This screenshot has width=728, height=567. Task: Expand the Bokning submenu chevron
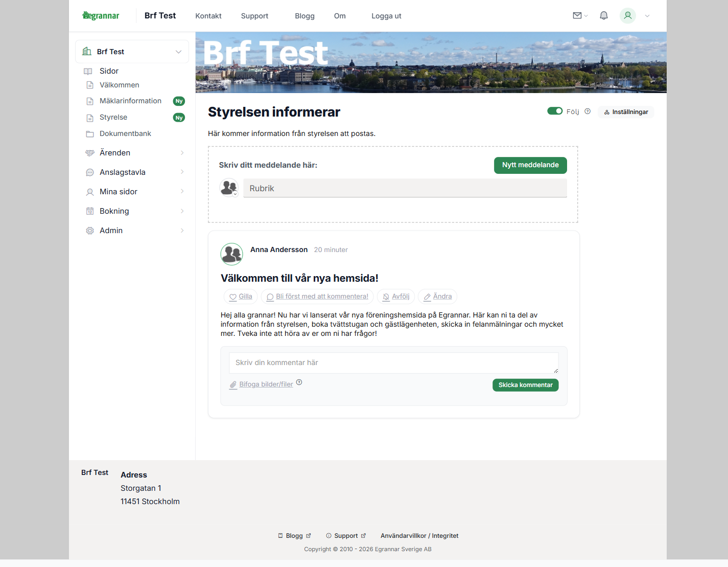pos(182,211)
